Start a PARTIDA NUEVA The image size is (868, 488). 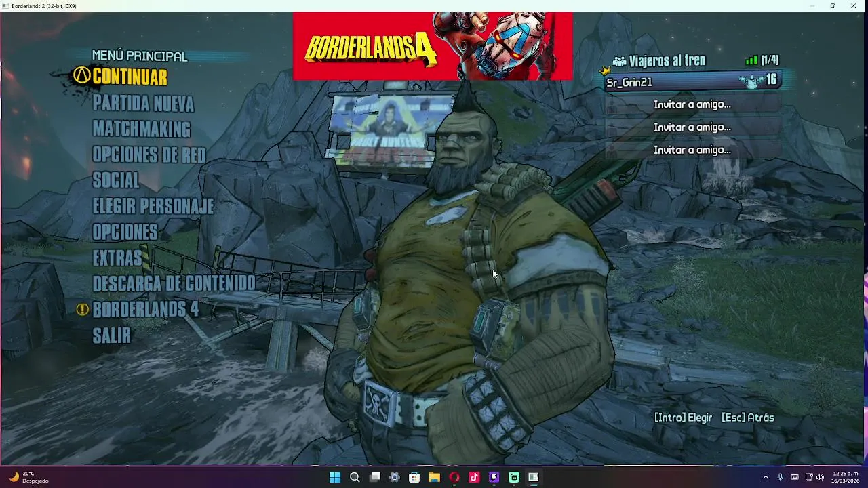point(143,104)
